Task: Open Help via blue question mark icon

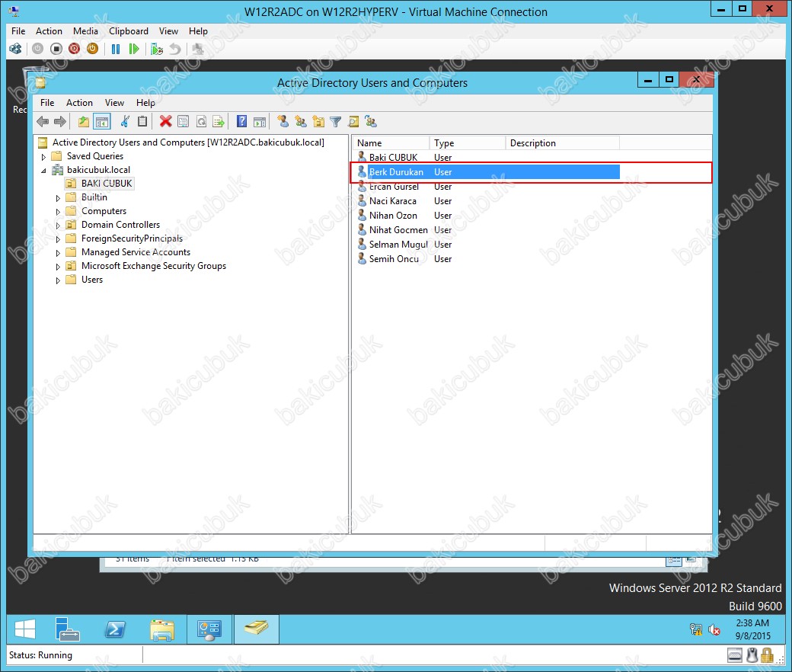Action: (x=242, y=121)
